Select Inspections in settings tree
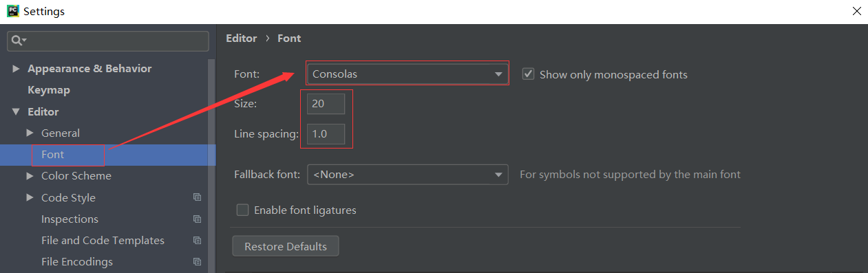This screenshot has height=273, width=868. pyautogui.click(x=70, y=219)
